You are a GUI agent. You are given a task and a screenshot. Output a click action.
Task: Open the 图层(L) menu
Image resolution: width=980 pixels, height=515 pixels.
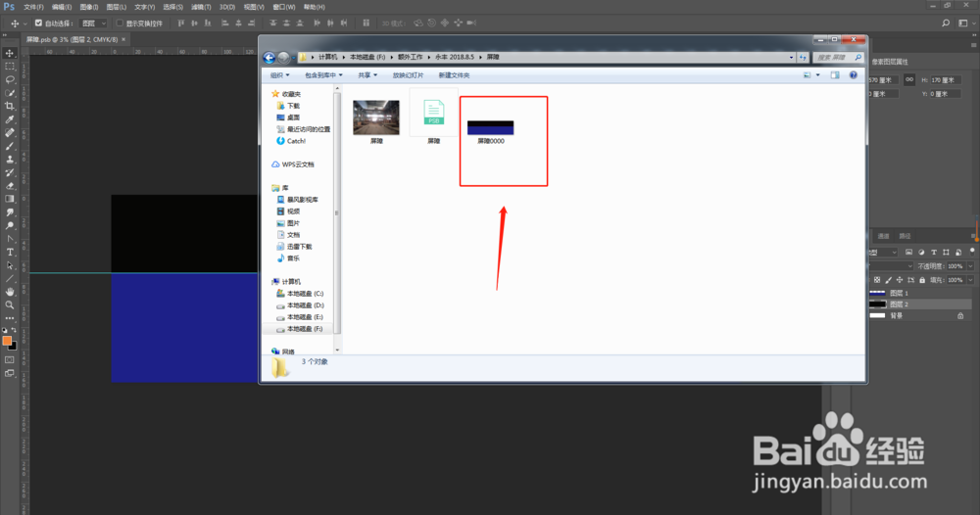[x=117, y=7]
